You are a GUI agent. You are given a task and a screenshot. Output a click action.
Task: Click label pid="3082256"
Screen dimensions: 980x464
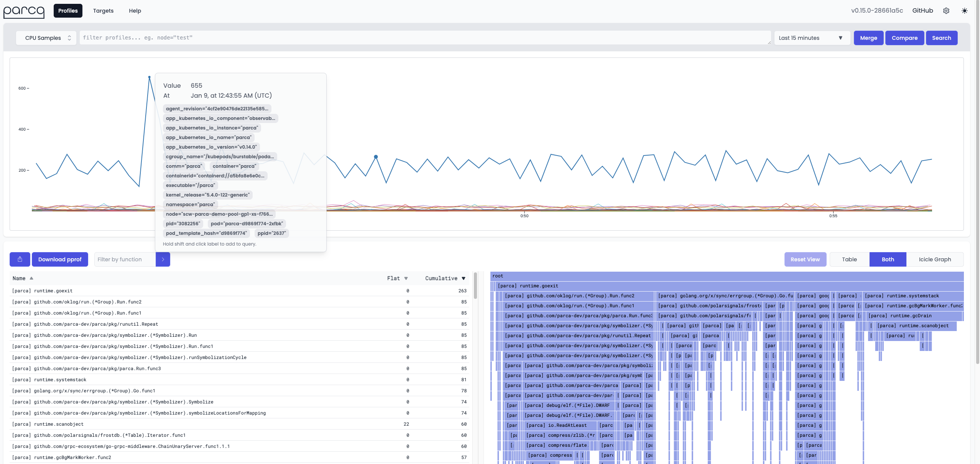[183, 224]
